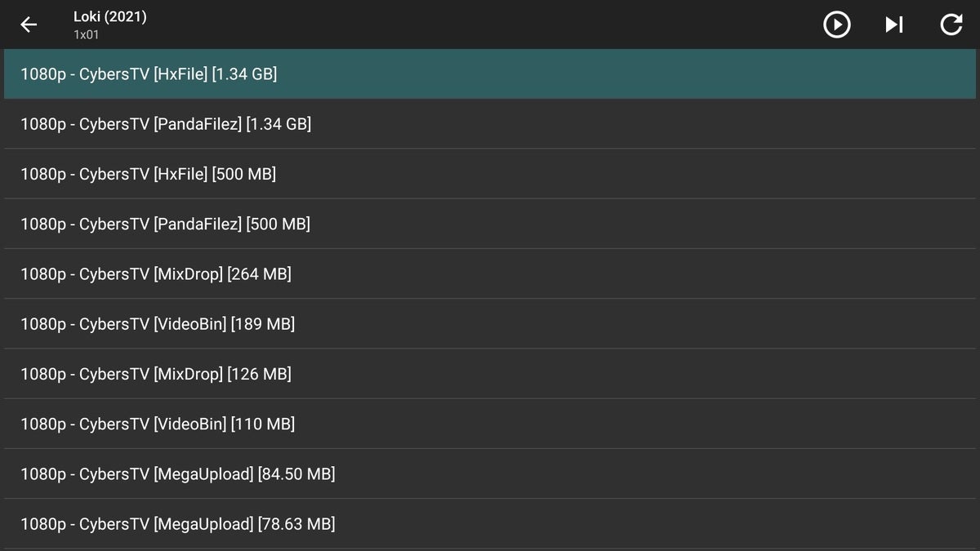Pick the MegaUpload 78.63 MB source

point(490,523)
